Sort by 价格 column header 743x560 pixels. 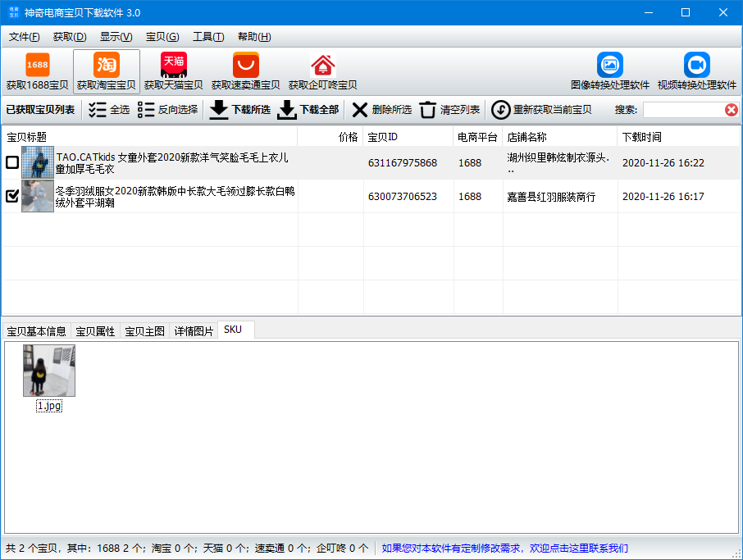(330, 137)
